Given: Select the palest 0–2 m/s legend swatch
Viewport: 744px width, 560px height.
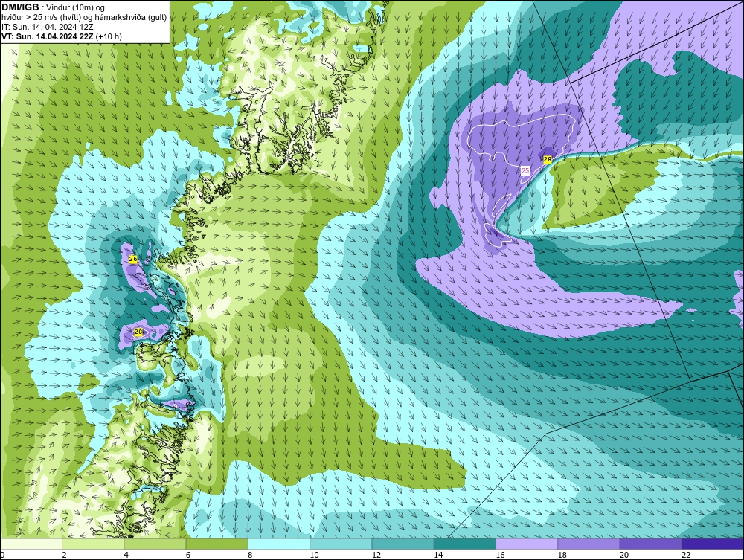Looking at the screenshot, I should pyautogui.click(x=31, y=544).
